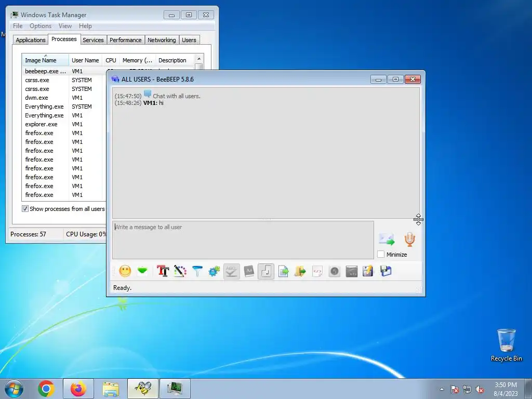Sort processes by CPU column
The height and width of the screenshot is (399, 532).
(111, 60)
